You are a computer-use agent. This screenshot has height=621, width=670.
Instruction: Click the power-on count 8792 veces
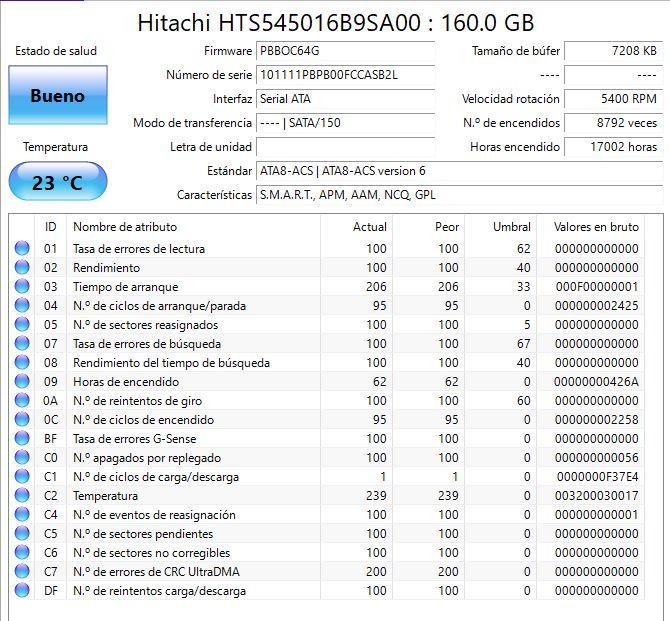(x=613, y=123)
